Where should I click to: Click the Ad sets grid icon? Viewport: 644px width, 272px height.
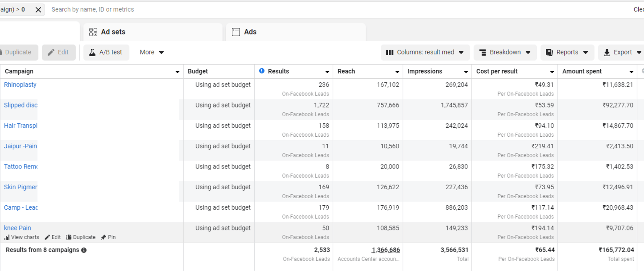point(93,32)
